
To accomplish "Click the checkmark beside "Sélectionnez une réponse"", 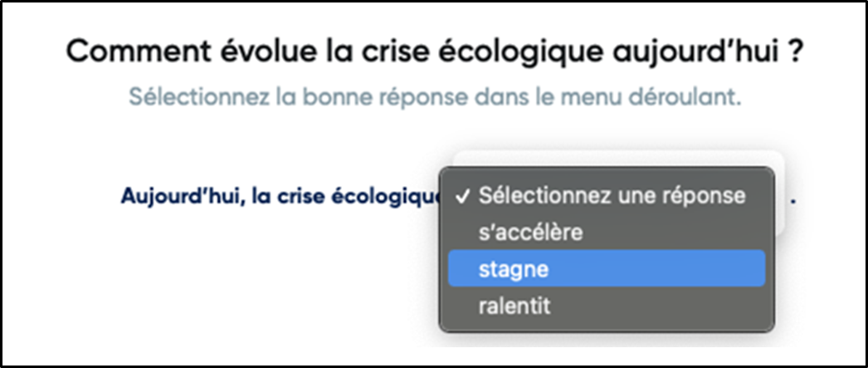I will tap(463, 197).
